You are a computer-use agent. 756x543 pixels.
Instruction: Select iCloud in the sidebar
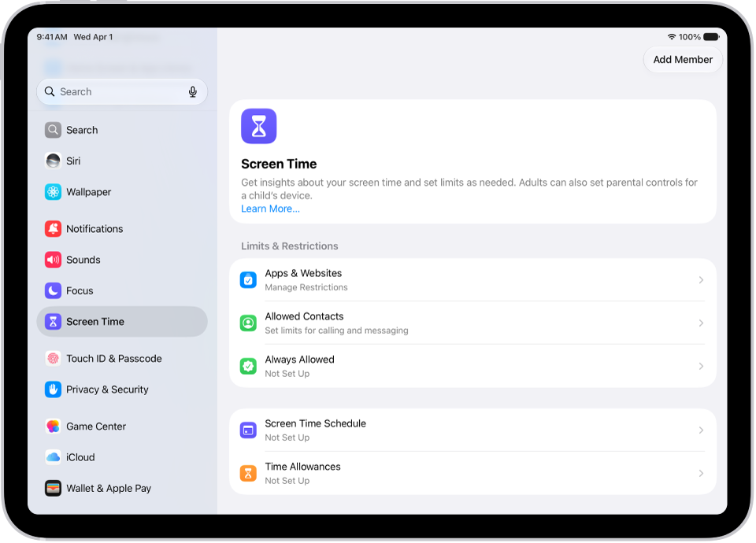click(x=122, y=457)
